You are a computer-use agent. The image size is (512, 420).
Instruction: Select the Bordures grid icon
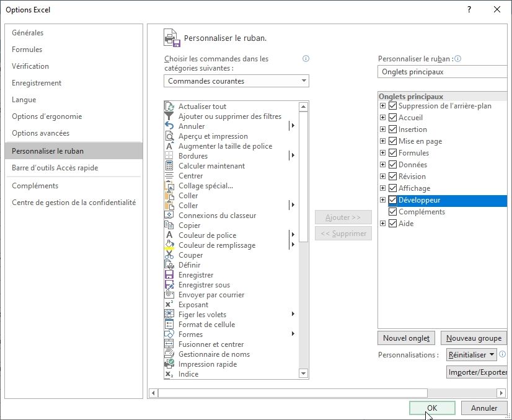(169, 155)
